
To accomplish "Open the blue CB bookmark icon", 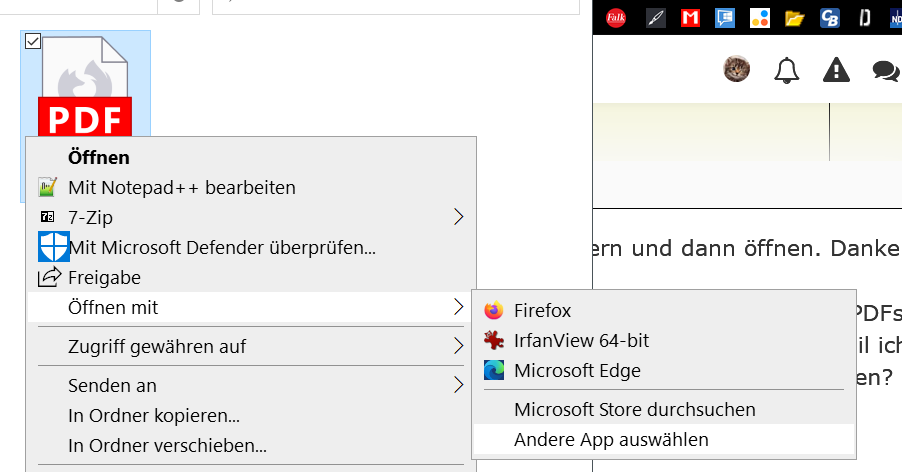I will [x=829, y=17].
